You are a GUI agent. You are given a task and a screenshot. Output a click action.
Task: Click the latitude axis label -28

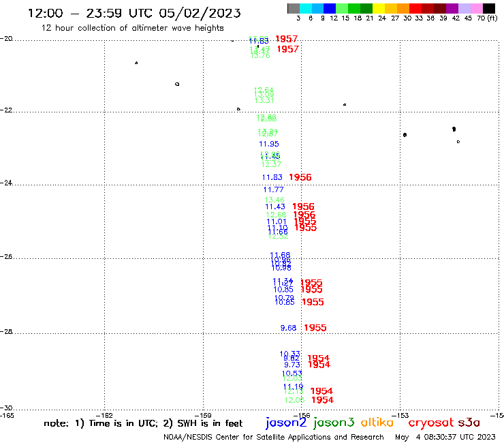pyautogui.click(x=6, y=331)
